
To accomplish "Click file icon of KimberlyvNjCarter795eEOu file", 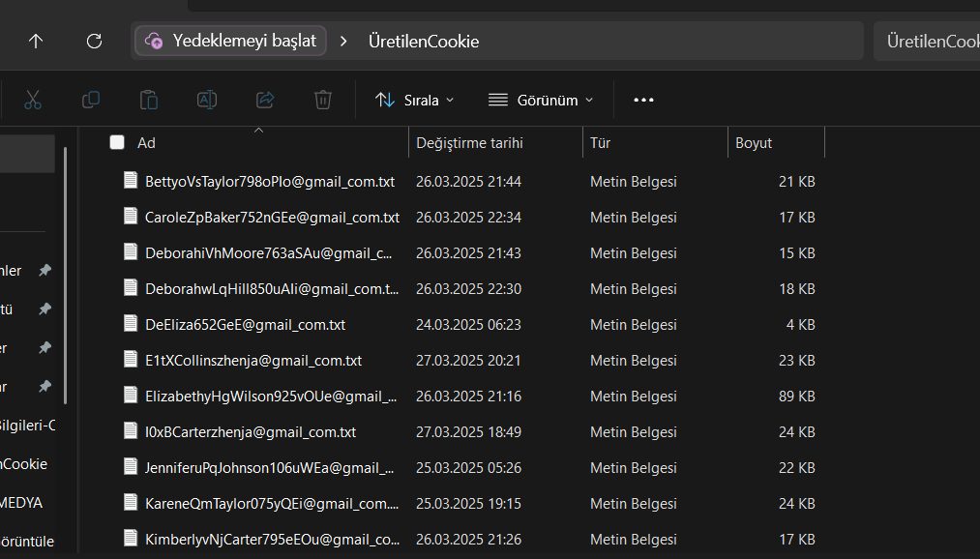I will click(x=131, y=538).
